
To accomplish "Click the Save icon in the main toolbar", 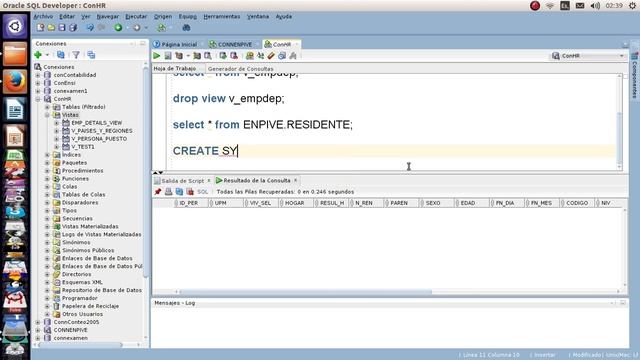I will point(62,27).
